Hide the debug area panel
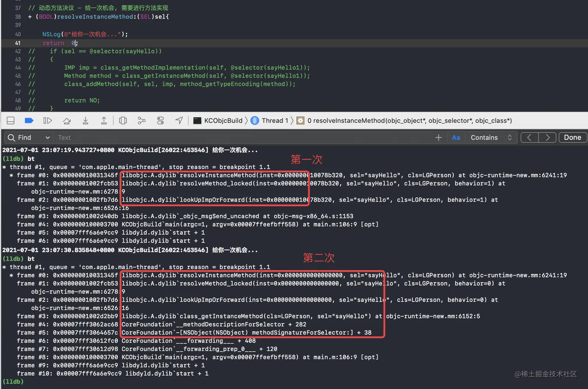The image size is (588, 389). (10, 120)
